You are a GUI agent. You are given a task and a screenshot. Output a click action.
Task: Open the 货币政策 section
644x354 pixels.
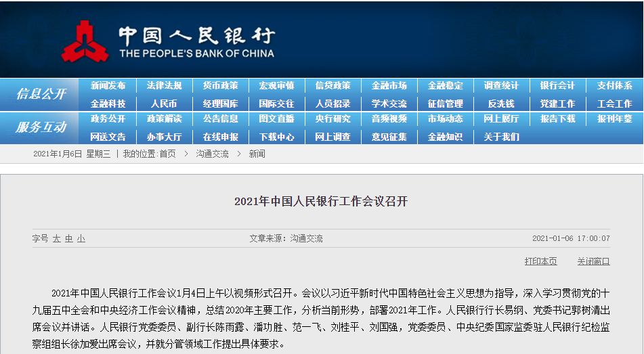coord(220,86)
